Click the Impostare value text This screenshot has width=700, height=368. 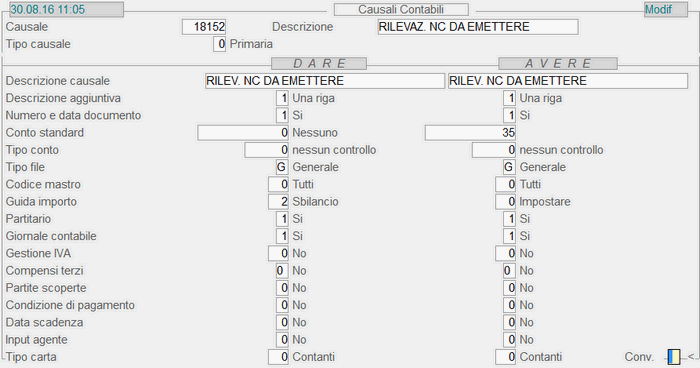click(545, 202)
